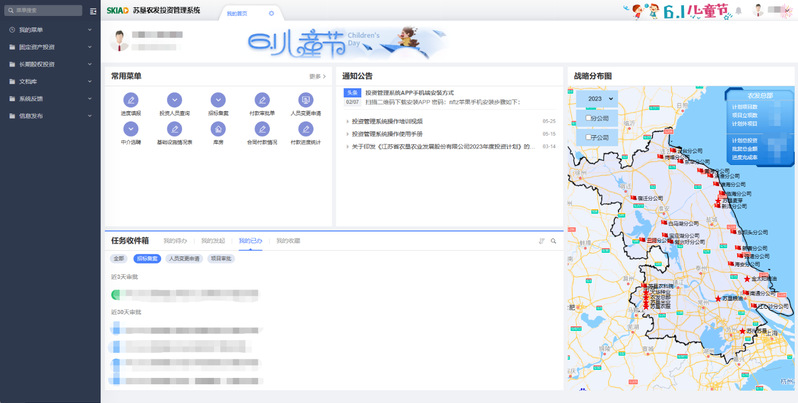Viewport: 798px width, 403px height.
Task: Open the 进度填报 shortcut icon
Action: click(x=131, y=100)
